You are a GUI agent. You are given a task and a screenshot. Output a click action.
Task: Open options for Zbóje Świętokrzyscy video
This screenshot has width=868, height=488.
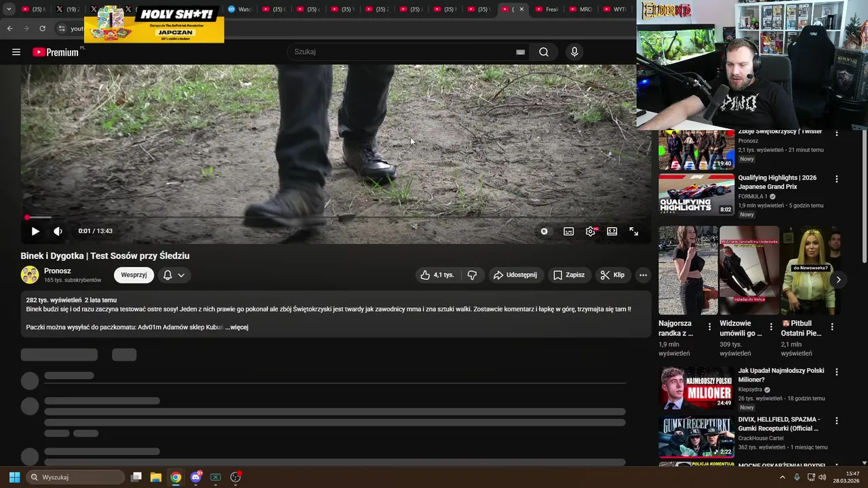pyautogui.click(x=836, y=134)
